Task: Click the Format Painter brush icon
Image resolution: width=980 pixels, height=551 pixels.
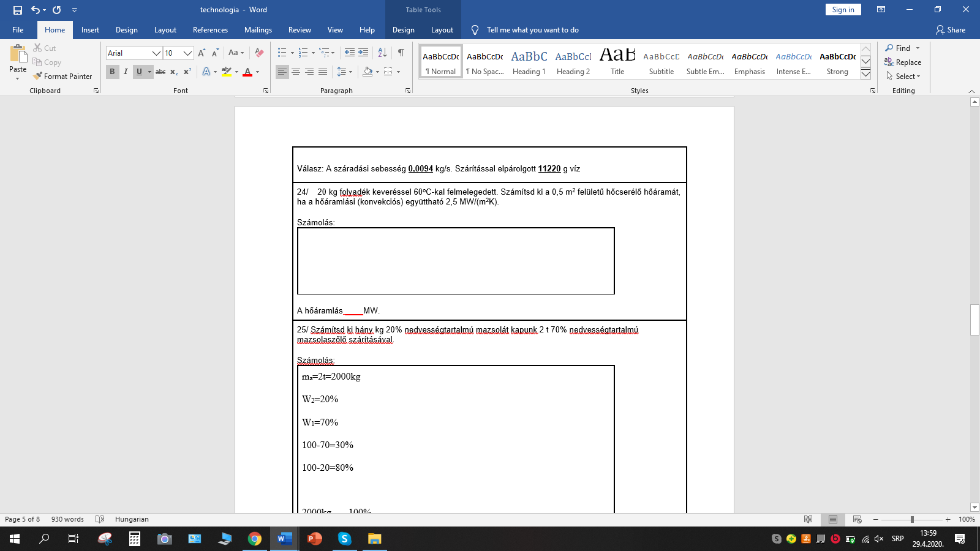Action: coord(38,77)
